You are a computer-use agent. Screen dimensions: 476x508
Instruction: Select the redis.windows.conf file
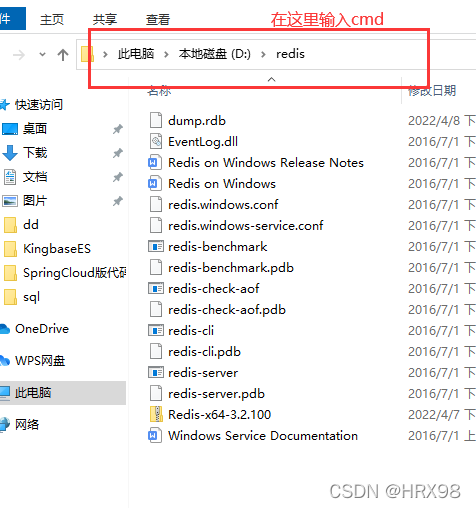(223, 204)
